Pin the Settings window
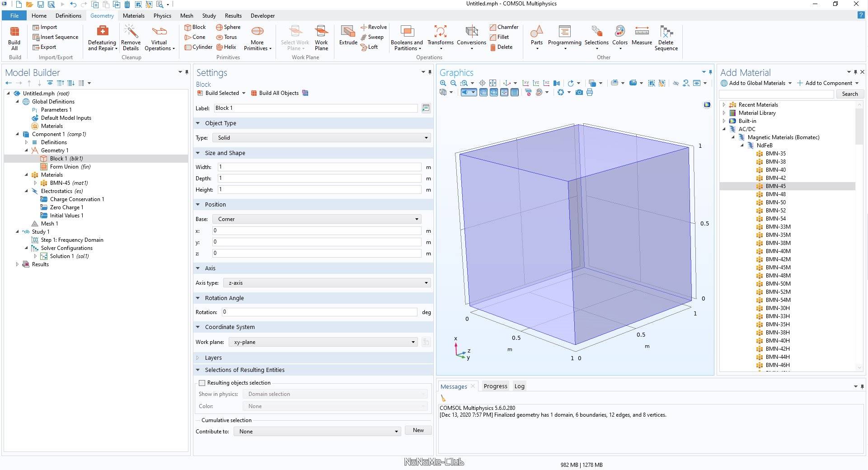 tap(430, 72)
